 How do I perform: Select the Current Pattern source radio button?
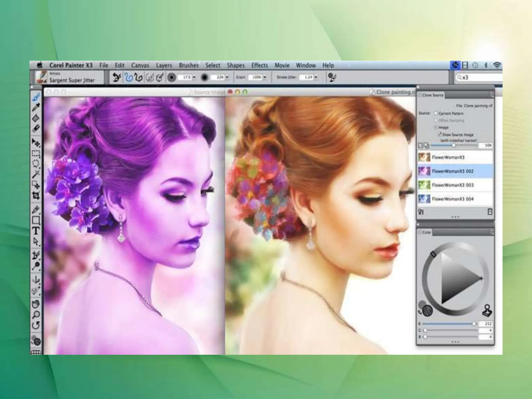pos(436,113)
